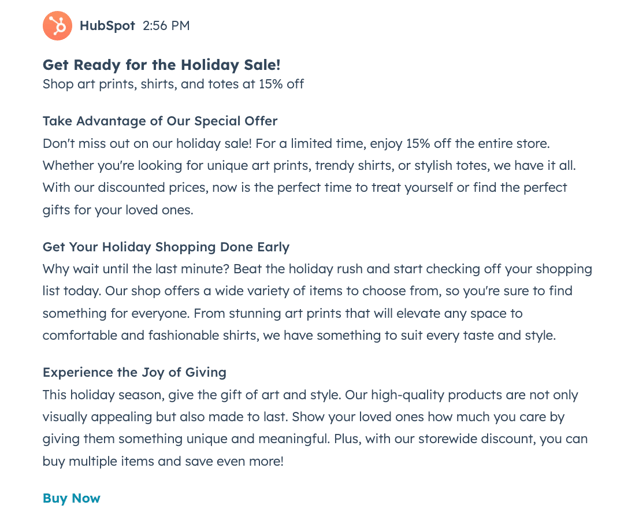Image resolution: width=624 pixels, height=520 pixels.
Task: Click the line 'buy multiple items and save even more!'
Action: coord(163,461)
